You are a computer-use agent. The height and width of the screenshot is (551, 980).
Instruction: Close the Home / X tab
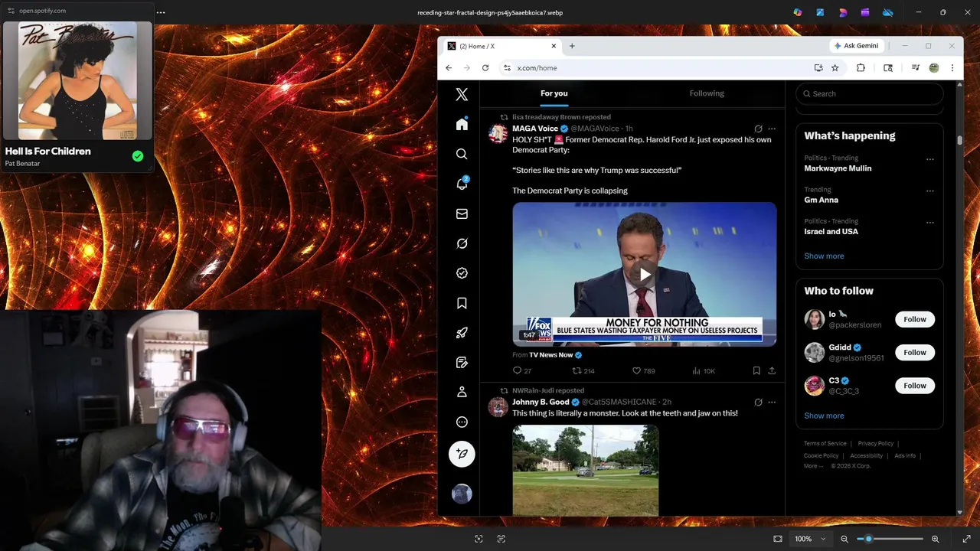pos(554,46)
